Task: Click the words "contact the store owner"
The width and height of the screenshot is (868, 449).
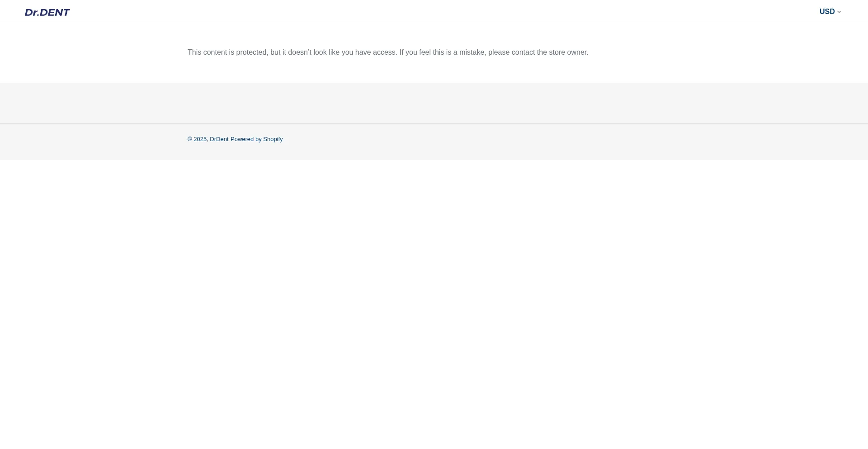Action: (x=550, y=52)
